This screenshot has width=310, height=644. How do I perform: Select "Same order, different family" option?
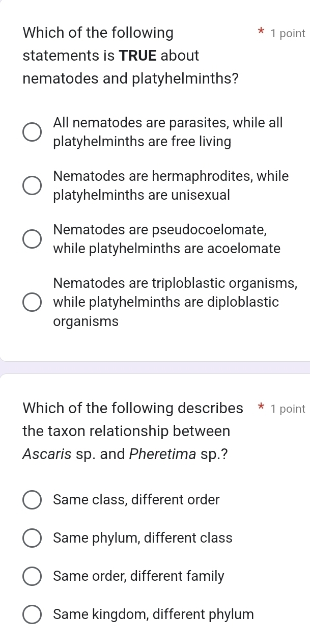coord(32,576)
